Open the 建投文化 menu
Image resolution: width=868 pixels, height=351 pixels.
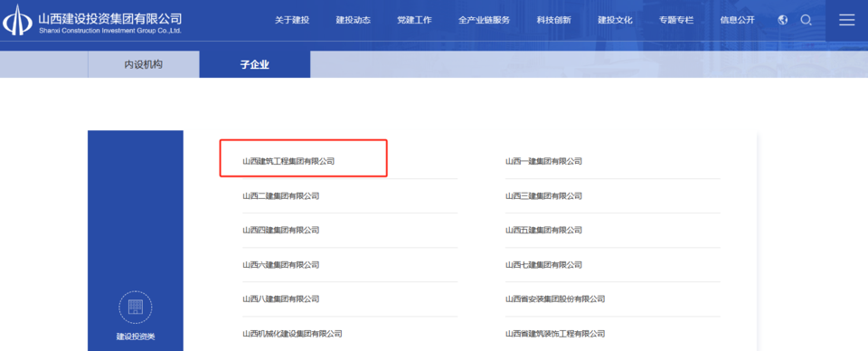click(x=615, y=20)
